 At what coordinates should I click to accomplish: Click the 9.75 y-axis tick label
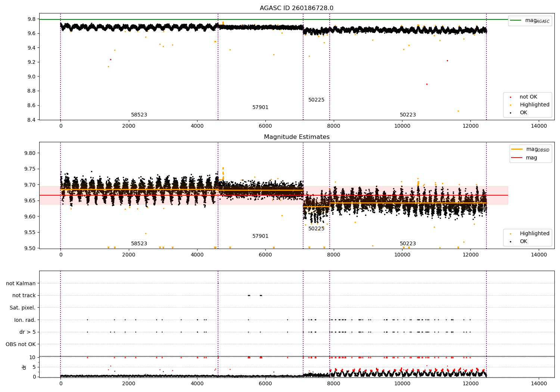click(x=30, y=169)
